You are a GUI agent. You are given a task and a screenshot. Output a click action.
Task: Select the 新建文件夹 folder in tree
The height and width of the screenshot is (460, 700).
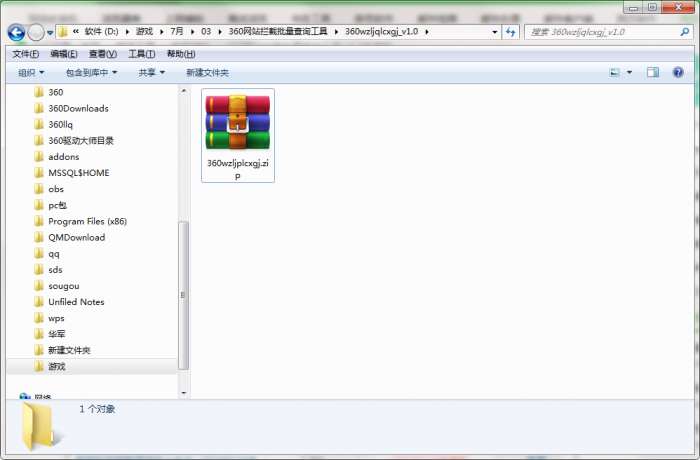(62, 350)
